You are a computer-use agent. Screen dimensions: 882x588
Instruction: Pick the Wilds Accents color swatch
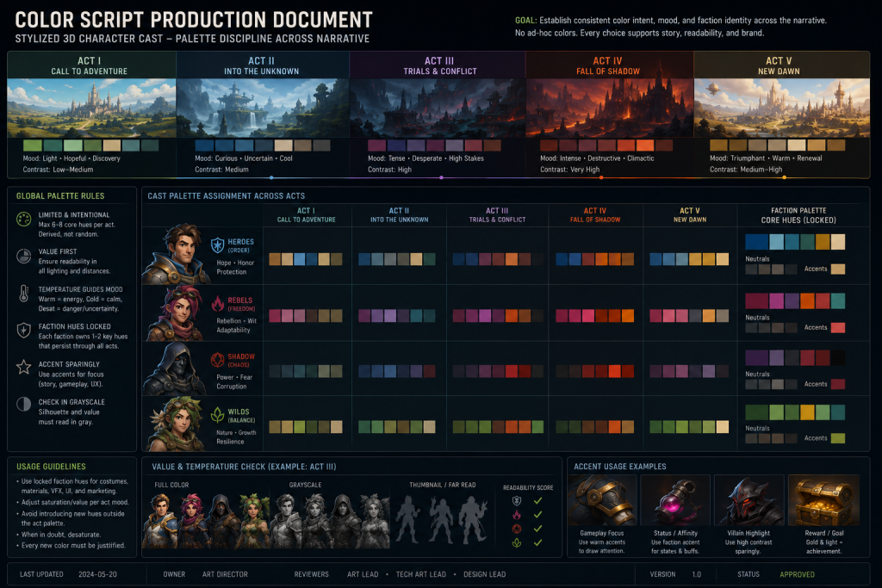[x=838, y=438]
